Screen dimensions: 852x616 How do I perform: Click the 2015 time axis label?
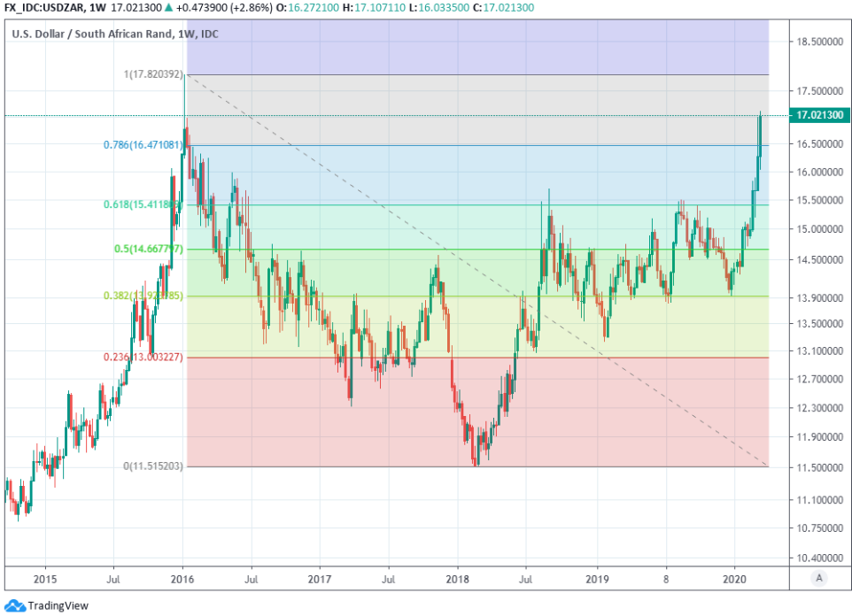coord(45,579)
